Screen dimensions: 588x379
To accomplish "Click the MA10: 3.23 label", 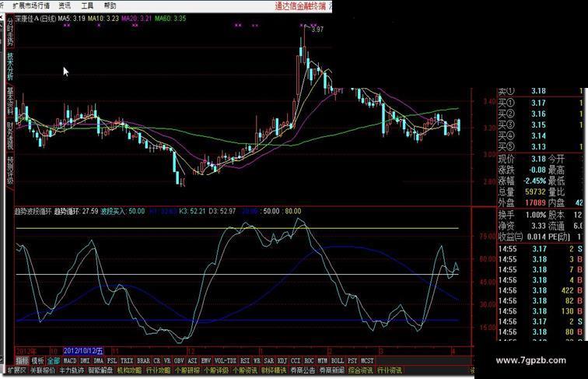I will point(103,19).
